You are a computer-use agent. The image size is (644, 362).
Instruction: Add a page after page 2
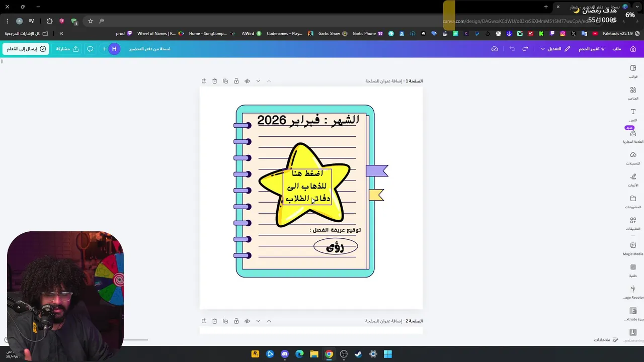[x=204, y=321]
